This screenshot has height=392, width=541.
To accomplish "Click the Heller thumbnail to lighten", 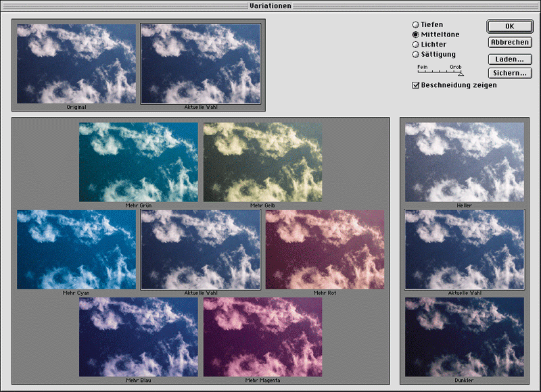I will (464, 162).
